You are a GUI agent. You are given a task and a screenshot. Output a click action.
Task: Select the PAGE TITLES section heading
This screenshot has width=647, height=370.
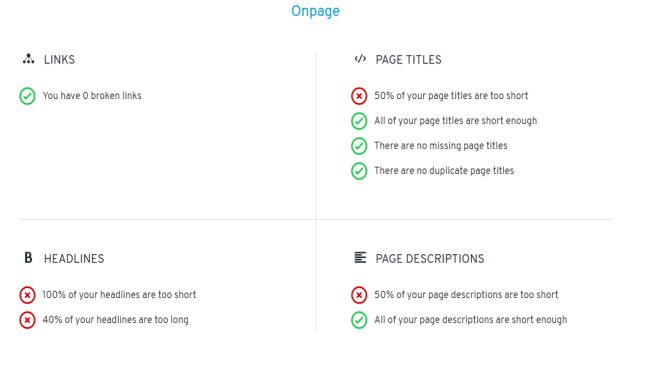tap(409, 60)
